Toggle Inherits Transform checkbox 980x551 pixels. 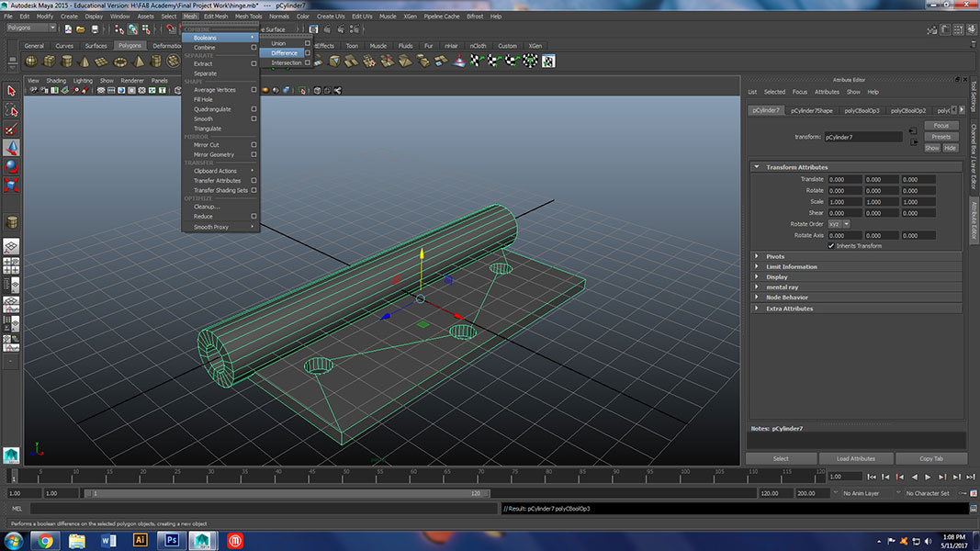[831, 246]
